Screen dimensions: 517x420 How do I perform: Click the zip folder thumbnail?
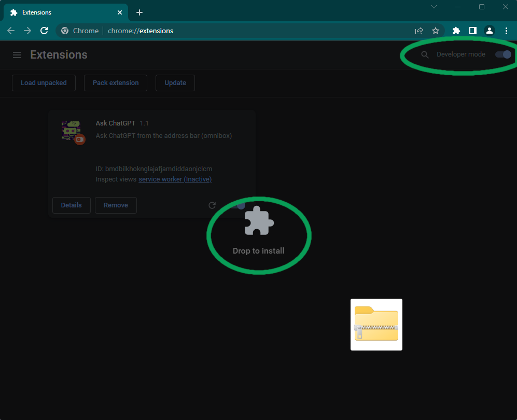point(376,325)
